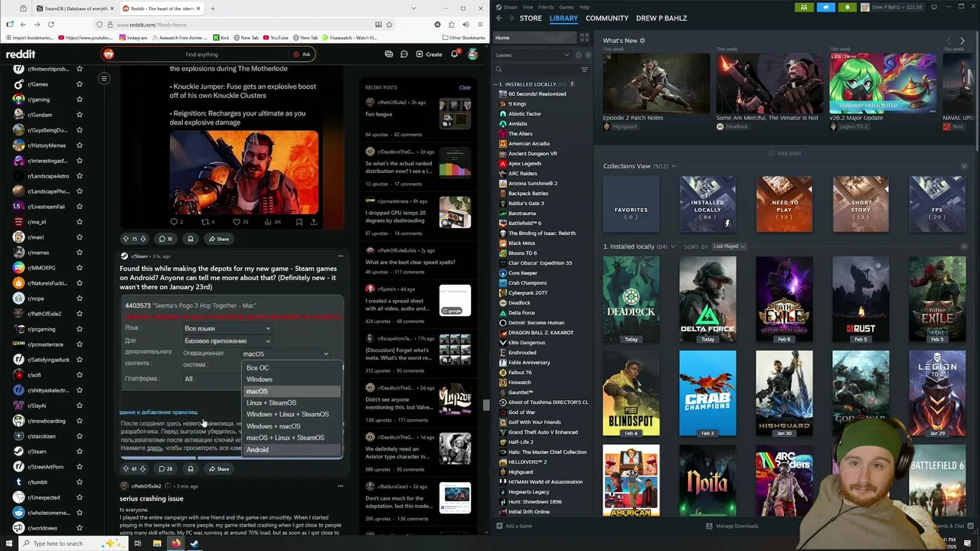The width and height of the screenshot is (980, 551).
Task: Favorite r/pcmasterrace with its star
Action: pyautogui.click(x=80, y=344)
